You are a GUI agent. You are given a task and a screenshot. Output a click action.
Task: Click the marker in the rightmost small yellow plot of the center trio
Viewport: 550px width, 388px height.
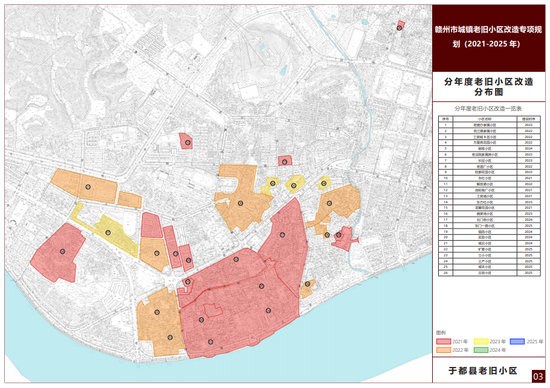click(324, 183)
